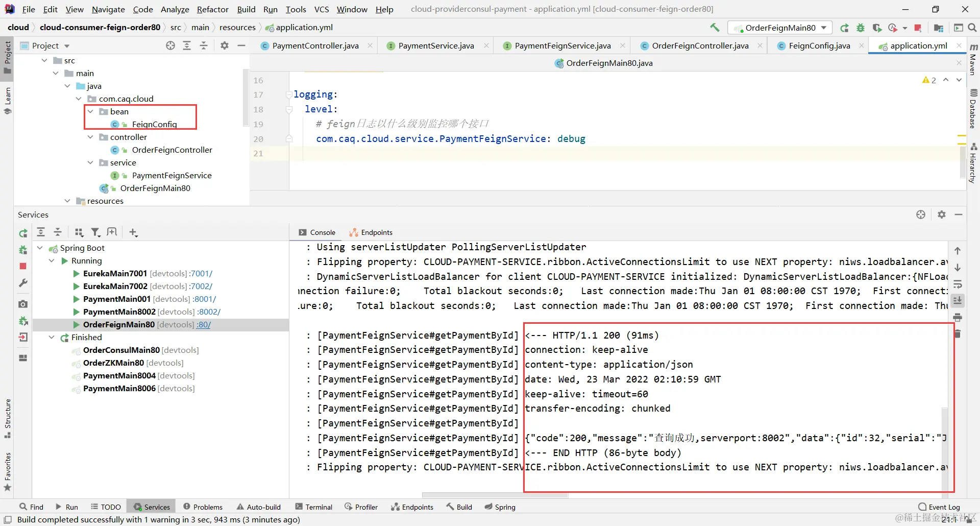Fold the logging block in editor gutter

[289, 94]
